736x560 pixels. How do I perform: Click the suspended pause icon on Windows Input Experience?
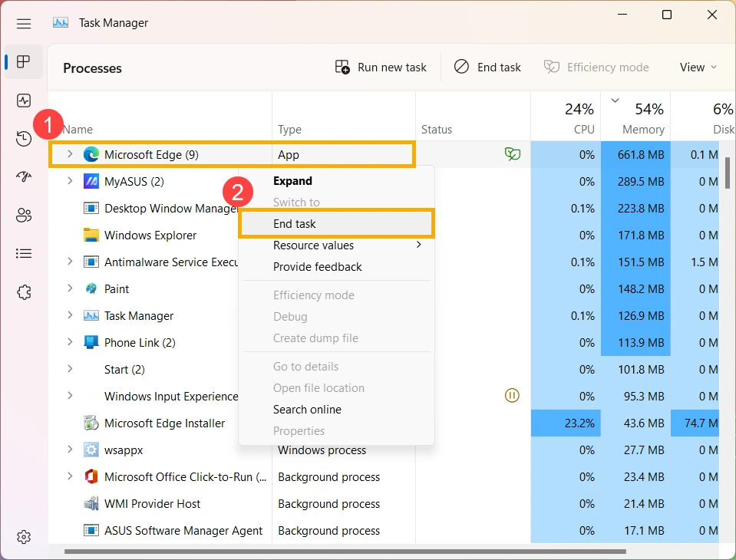click(512, 395)
